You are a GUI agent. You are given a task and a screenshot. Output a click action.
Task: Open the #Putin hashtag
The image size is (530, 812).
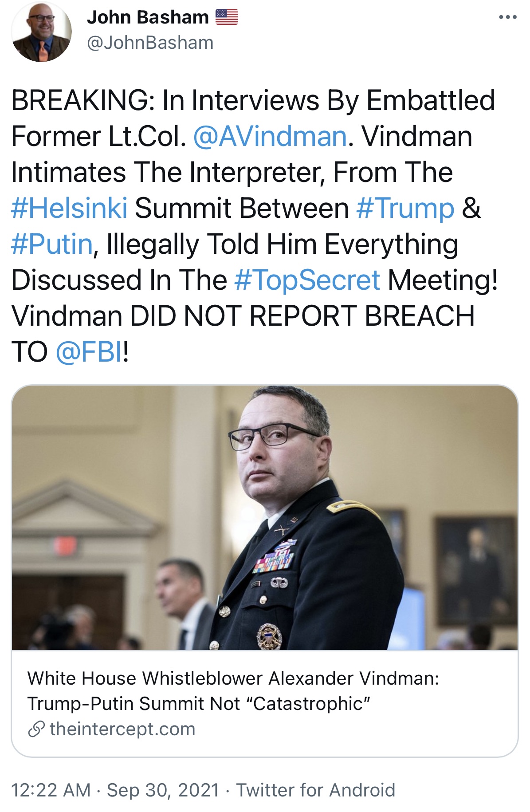52,244
